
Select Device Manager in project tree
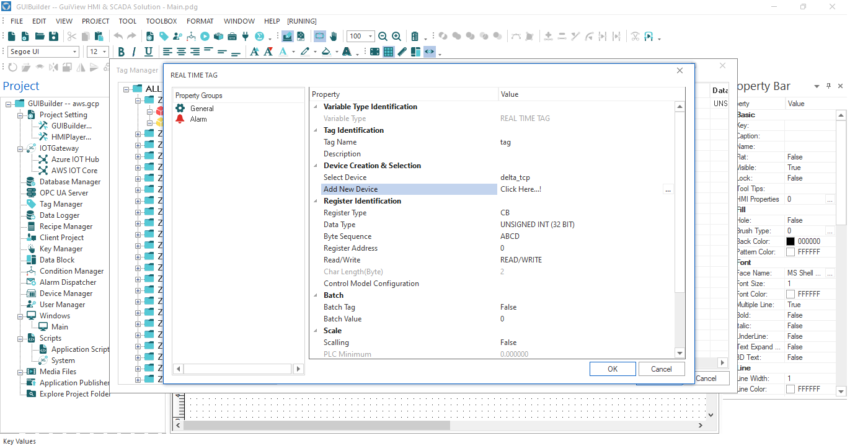click(x=66, y=293)
